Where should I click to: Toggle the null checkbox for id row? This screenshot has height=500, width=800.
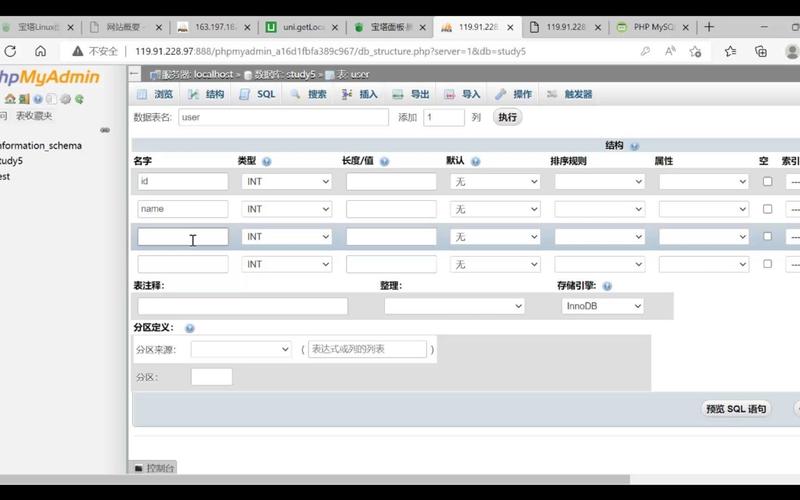[x=767, y=181]
